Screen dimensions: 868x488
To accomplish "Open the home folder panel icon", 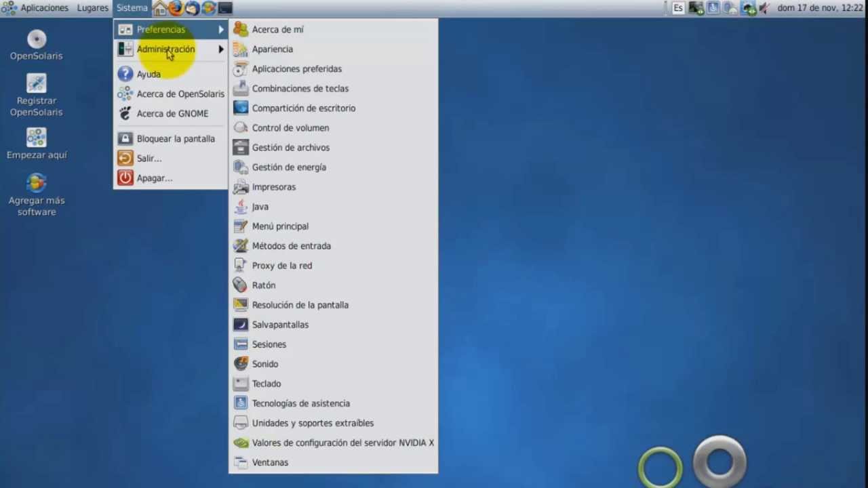I will [159, 8].
